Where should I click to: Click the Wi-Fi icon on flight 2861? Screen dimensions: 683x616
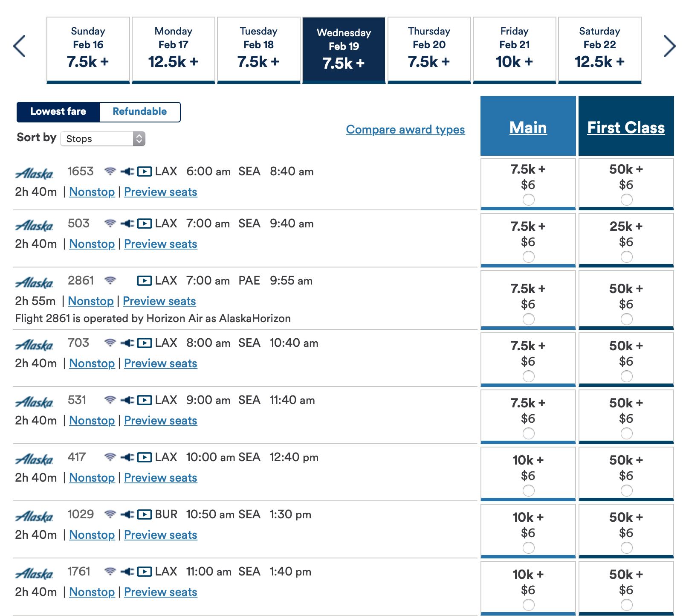pos(111,280)
